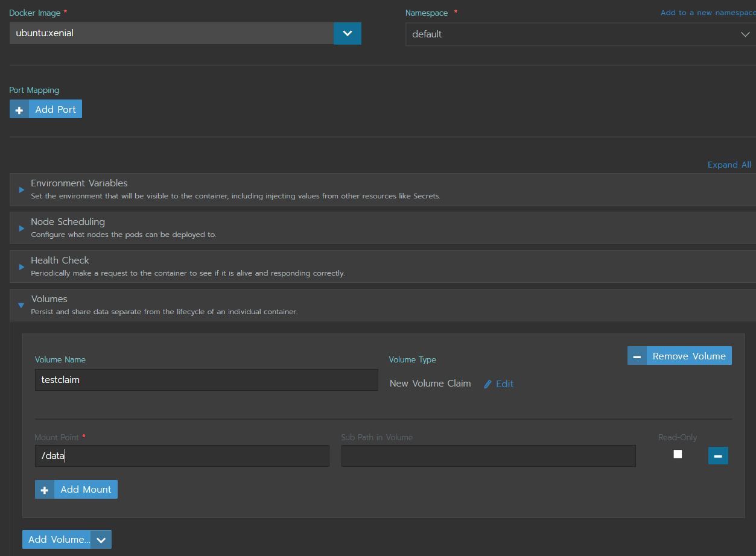The width and height of the screenshot is (756, 556).
Task: Click the plus icon on Add Port
Action: coord(19,109)
